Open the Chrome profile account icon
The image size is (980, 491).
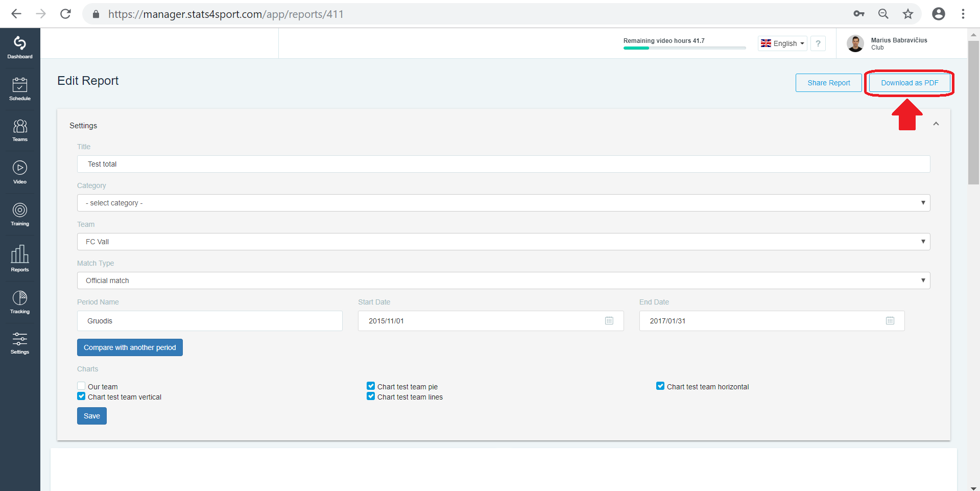(x=939, y=14)
